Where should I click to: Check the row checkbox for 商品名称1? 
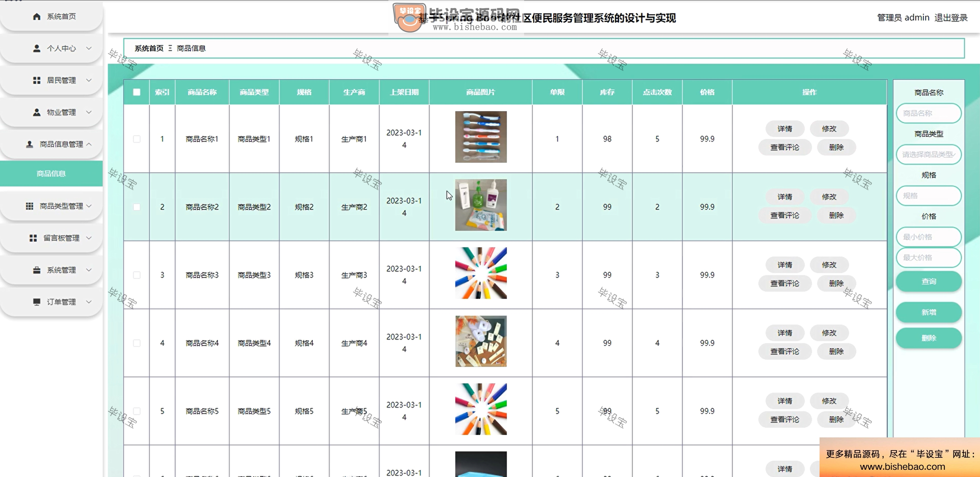tap(137, 139)
